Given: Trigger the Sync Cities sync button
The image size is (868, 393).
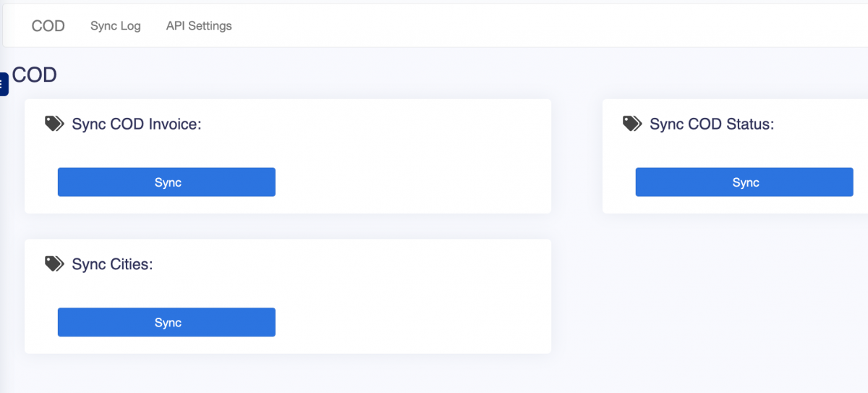Looking at the screenshot, I should click(166, 322).
